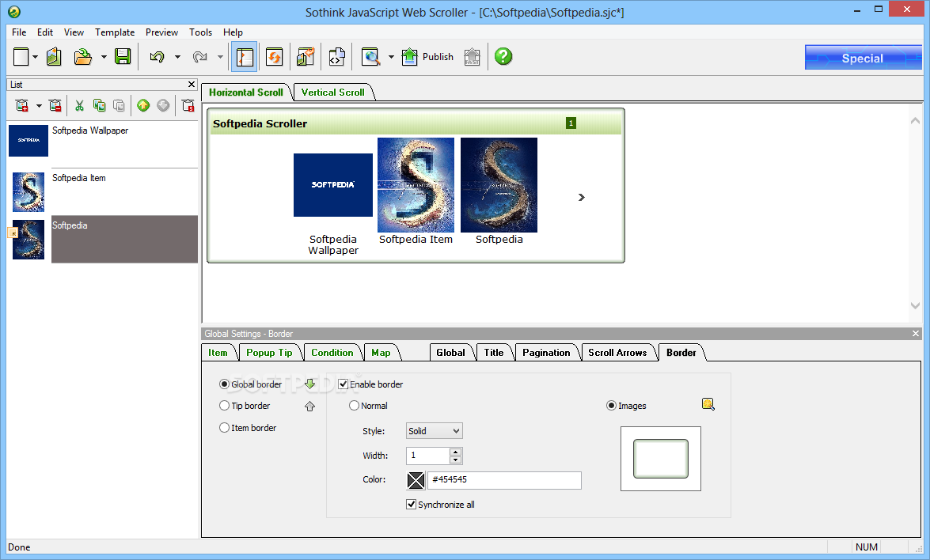Select the Item border radio button
Image resolution: width=930 pixels, height=560 pixels.
tap(224, 428)
